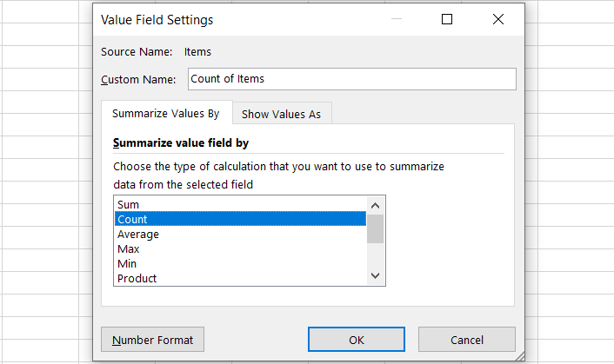
Task: Select the highlighted Count calculation option
Action: point(239,219)
